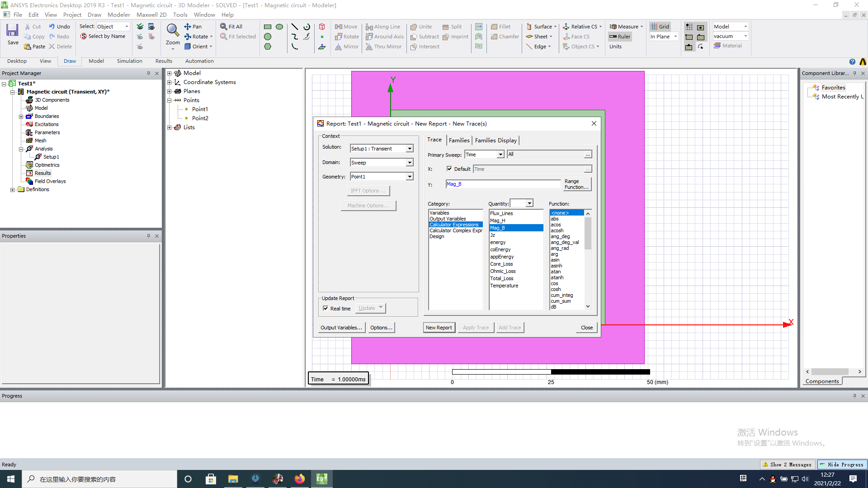Image resolution: width=868 pixels, height=488 pixels.
Task: Select Core_Loss in the Quantity list
Action: [x=501, y=264]
